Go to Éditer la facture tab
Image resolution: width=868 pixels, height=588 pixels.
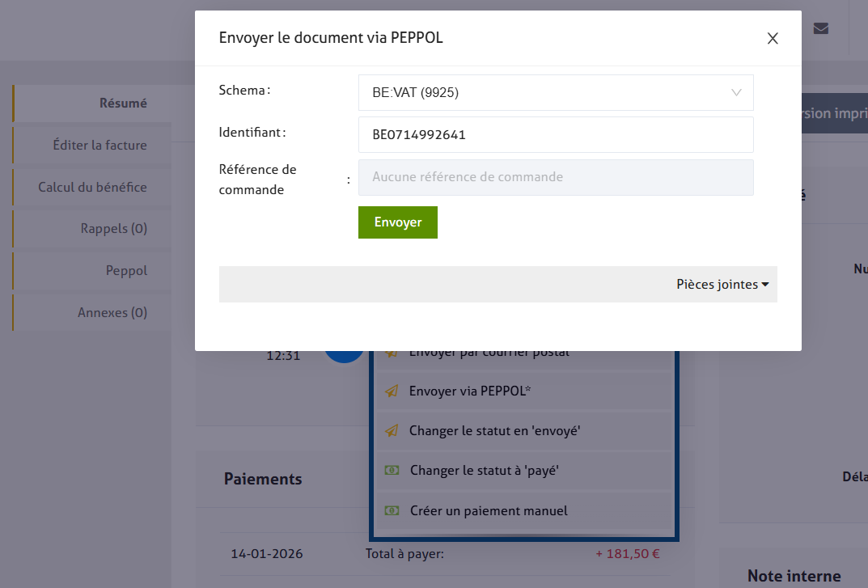[x=100, y=146]
